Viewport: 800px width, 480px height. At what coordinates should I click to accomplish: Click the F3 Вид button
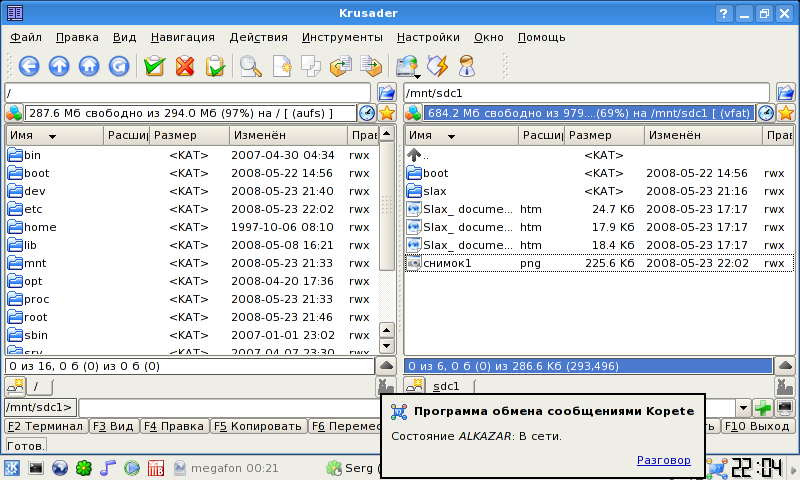coord(113,426)
